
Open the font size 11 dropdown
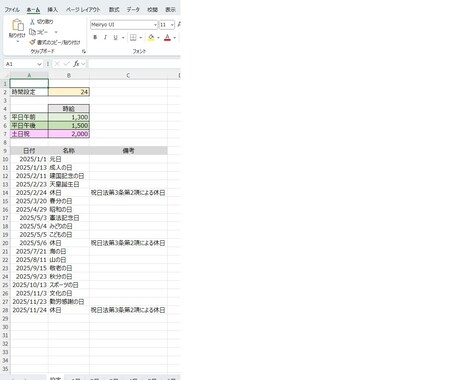tap(172, 25)
